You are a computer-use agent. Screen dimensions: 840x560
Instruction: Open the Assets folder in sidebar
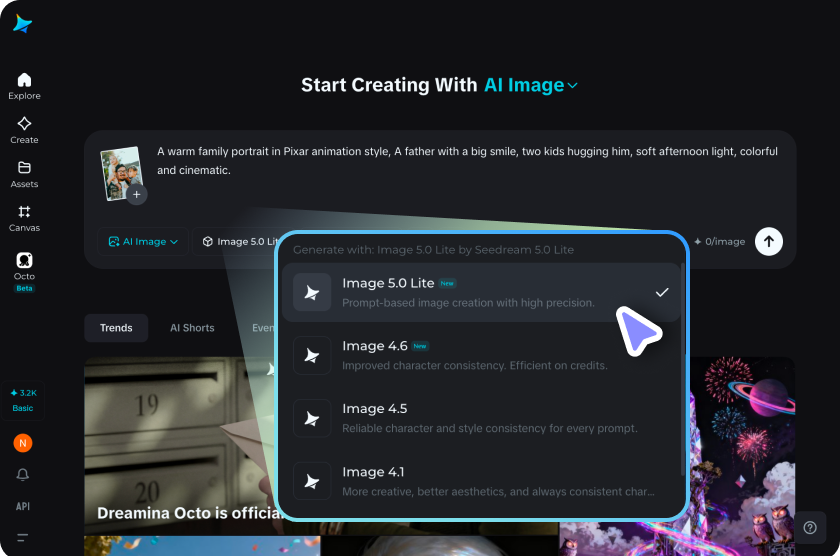coord(24,175)
